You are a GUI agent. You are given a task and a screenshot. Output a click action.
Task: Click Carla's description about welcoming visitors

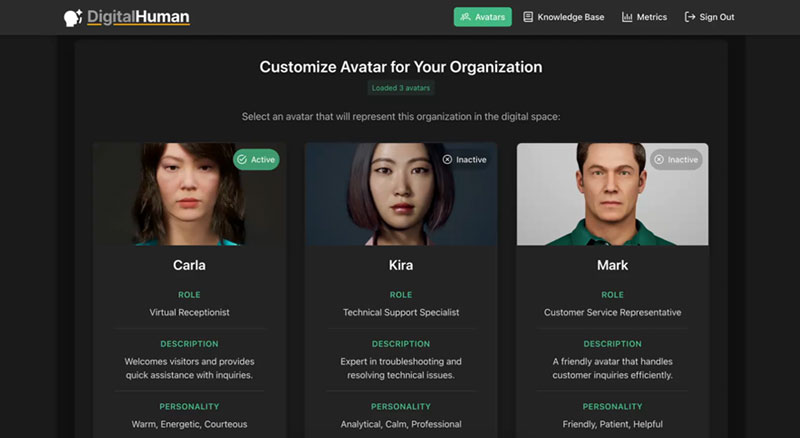pyautogui.click(x=189, y=368)
